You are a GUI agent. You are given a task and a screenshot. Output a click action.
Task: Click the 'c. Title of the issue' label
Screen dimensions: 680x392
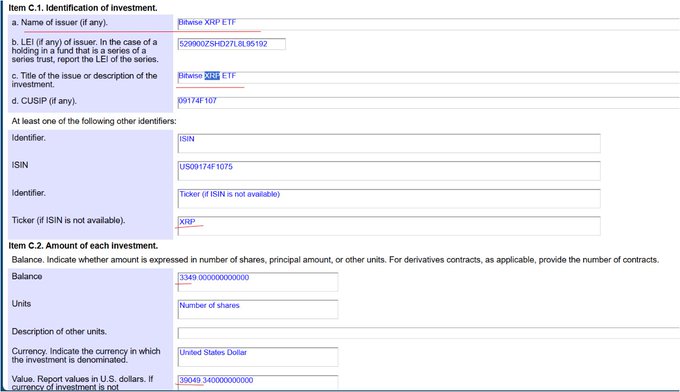pos(85,80)
